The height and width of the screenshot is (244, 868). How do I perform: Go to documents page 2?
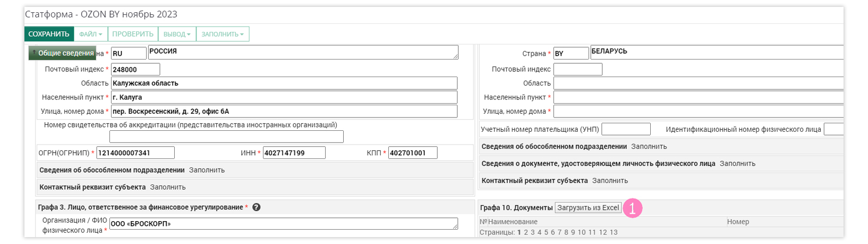pyautogui.click(x=526, y=232)
